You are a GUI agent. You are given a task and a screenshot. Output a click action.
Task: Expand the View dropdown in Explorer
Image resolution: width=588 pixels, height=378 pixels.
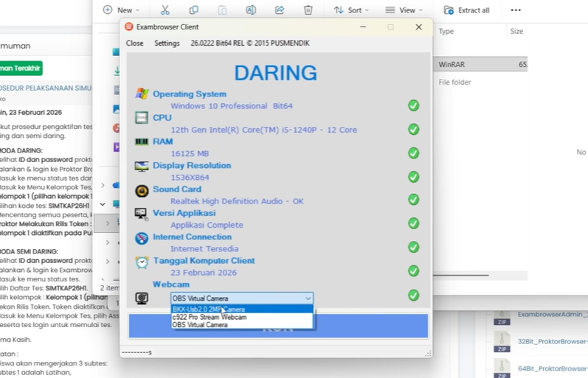(404, 10)
